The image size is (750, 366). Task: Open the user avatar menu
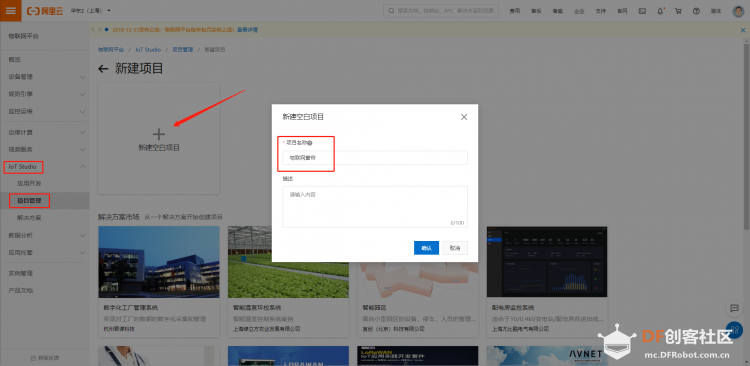point(738,11)
